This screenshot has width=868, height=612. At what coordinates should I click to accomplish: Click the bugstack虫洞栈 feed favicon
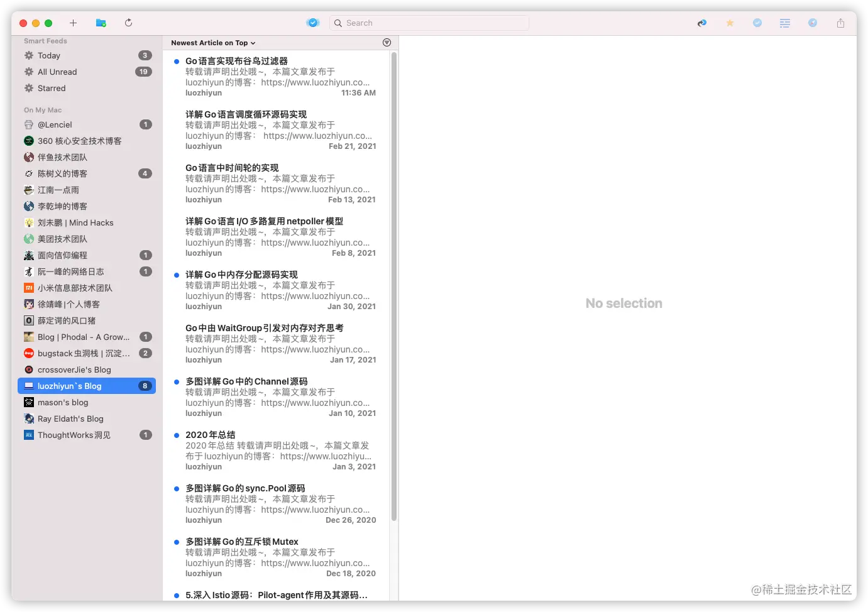(x=29, y=353)
